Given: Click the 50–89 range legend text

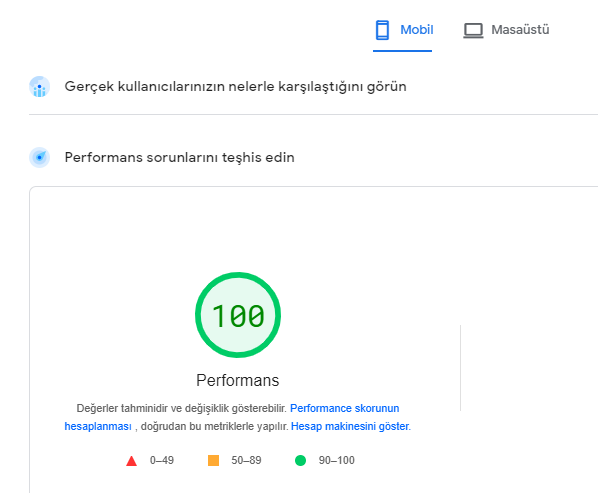Looking at the screenshot, I should (246, 460).
